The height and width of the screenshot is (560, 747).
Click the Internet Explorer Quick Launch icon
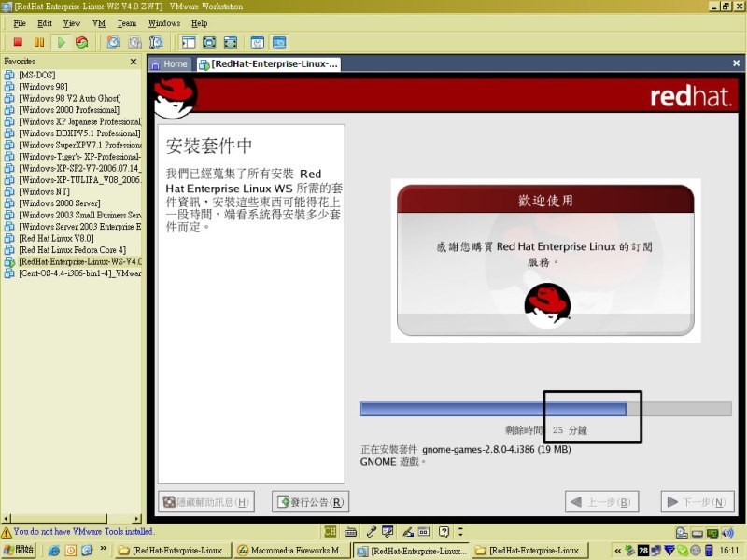pyautogui.click(x=54, y=551)
